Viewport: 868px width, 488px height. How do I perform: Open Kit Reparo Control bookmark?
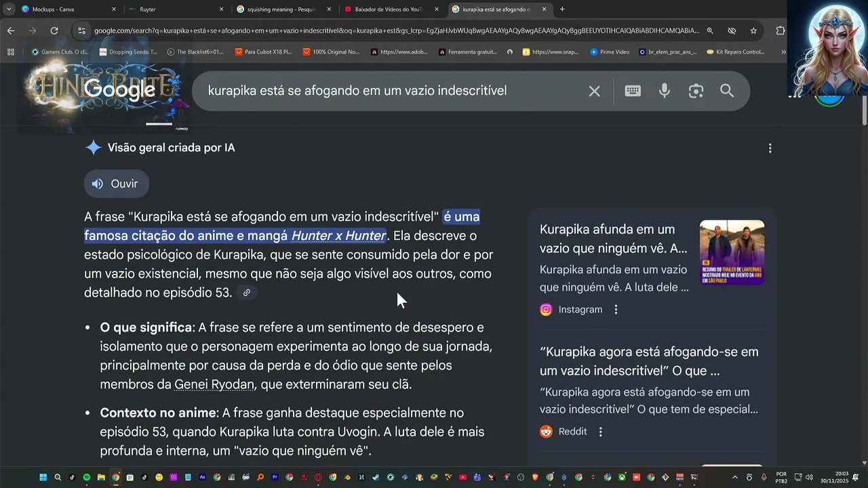point(735,52)
